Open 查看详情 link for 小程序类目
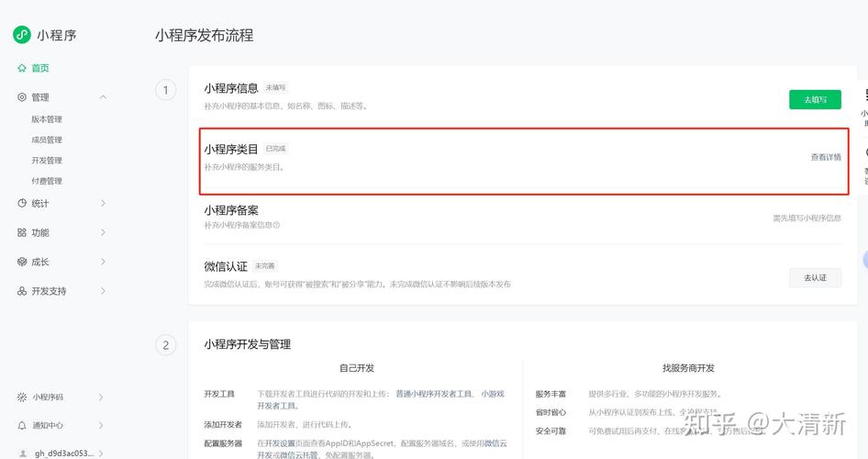This screenshot has width=868, height=459. [826, 157]
